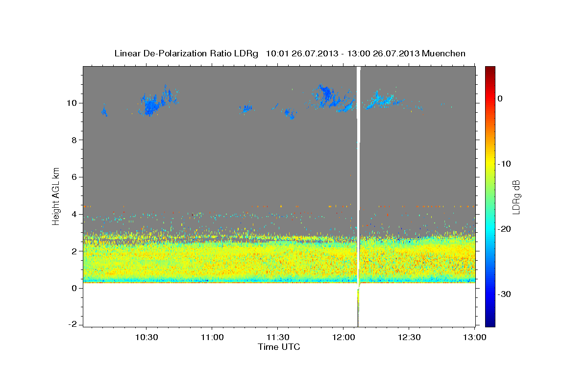Screen dimensions: 588x392
Task: Click the '12:30' time axis label
Action: 409,337
